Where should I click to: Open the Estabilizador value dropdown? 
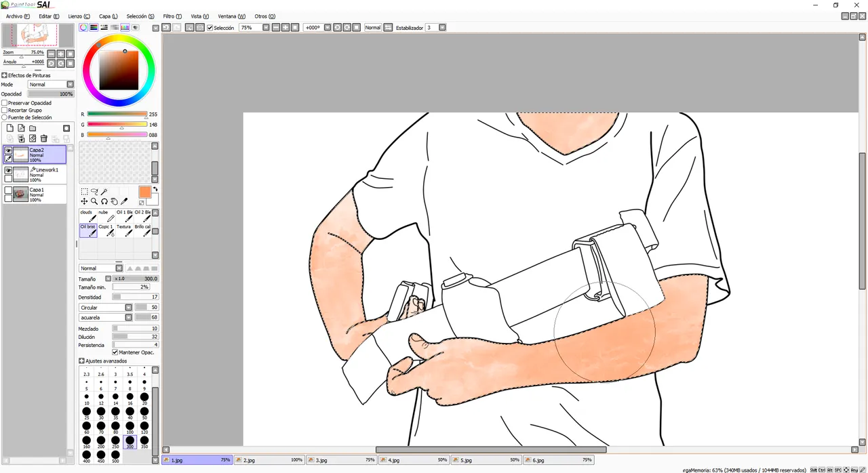click(x=442, y=28)
